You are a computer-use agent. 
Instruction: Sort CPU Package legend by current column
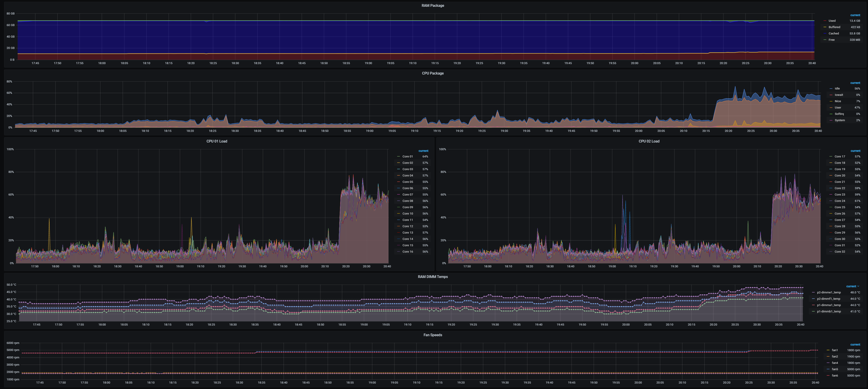(855, 83)
